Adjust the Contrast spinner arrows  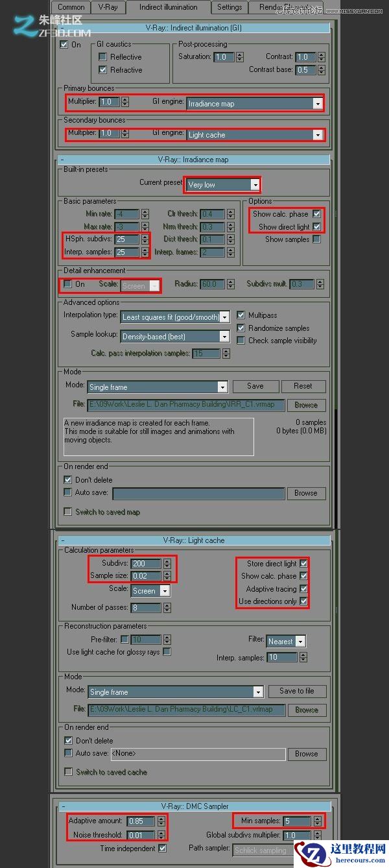tap(321, 57)
